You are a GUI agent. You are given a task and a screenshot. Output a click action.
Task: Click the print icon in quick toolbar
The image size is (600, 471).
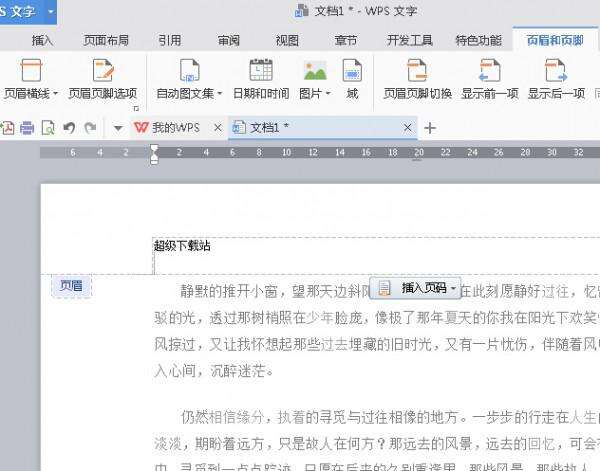tap(27, 128)
